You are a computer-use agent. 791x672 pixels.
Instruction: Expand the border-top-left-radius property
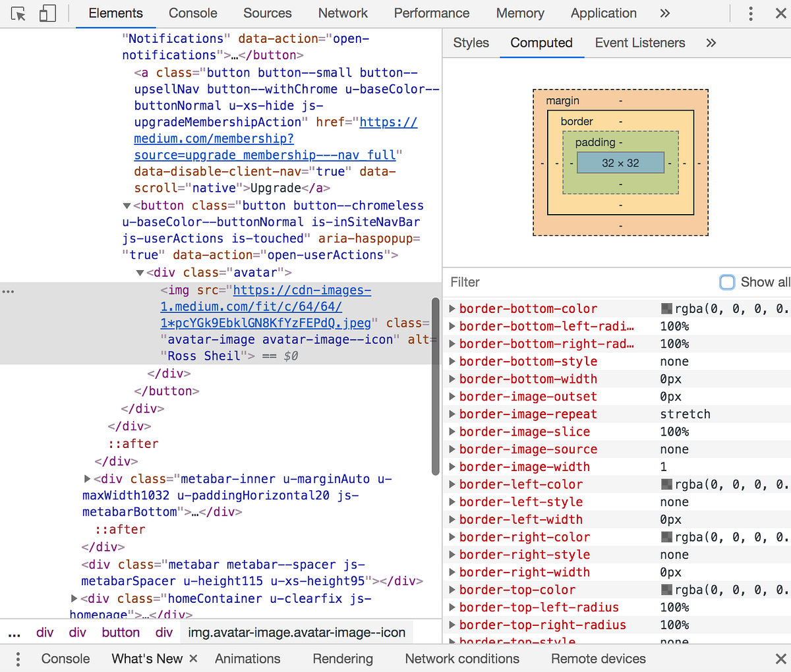point(452,607)
